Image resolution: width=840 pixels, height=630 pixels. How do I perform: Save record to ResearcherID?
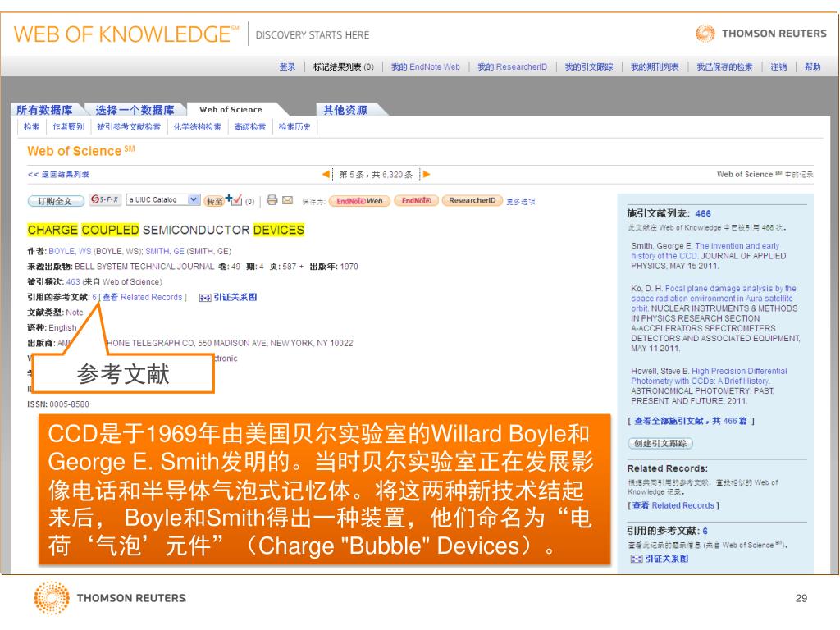tap(472, 200)
